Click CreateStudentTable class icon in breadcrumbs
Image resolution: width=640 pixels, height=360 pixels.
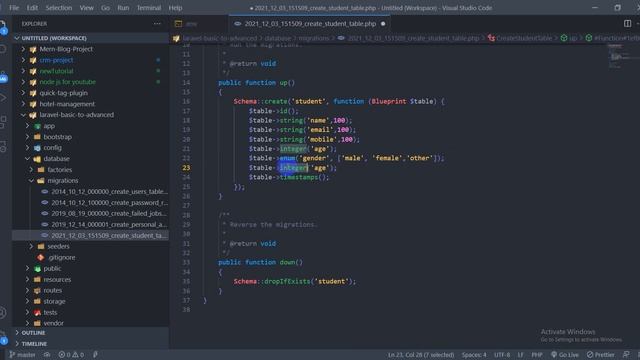[x=491, y=38]
